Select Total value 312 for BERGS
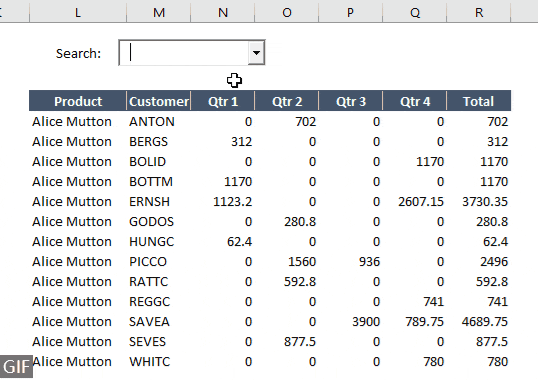Image resolution: width=538 pixels, height=380 pixels. coord(498,141)
